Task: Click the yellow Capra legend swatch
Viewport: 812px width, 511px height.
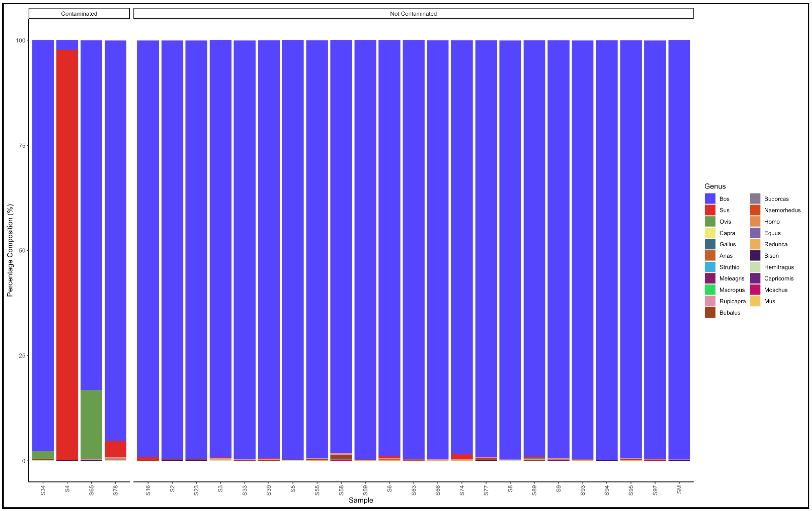Action: (710, 233)
